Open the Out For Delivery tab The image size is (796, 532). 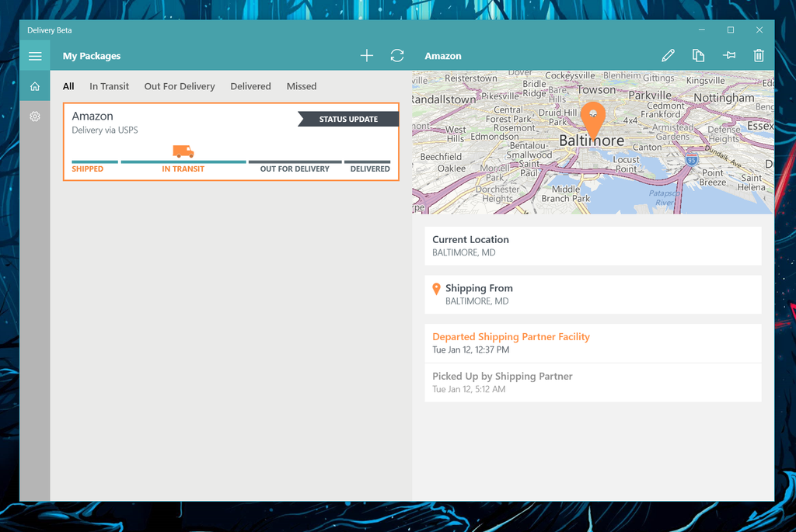[179, 86]
